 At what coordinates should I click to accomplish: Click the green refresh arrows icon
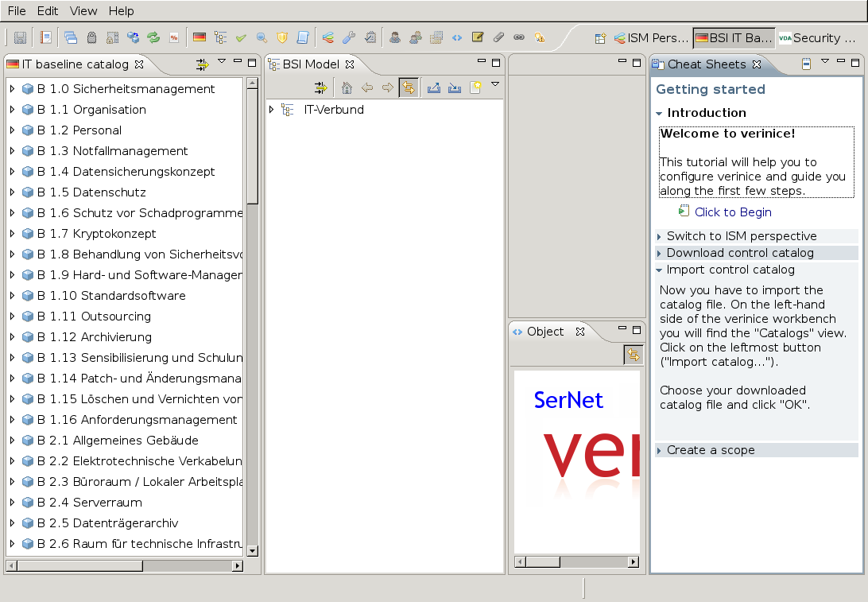[x=153, y=37]
